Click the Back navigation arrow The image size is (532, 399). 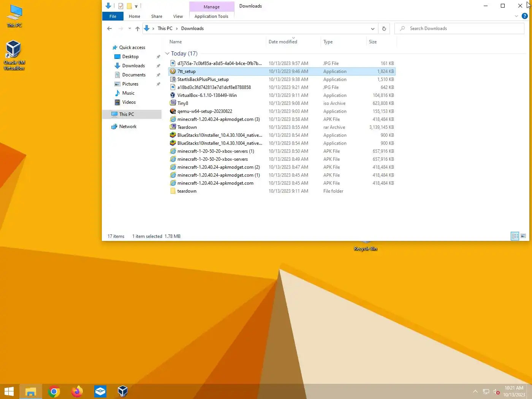[x=109, y=28]
